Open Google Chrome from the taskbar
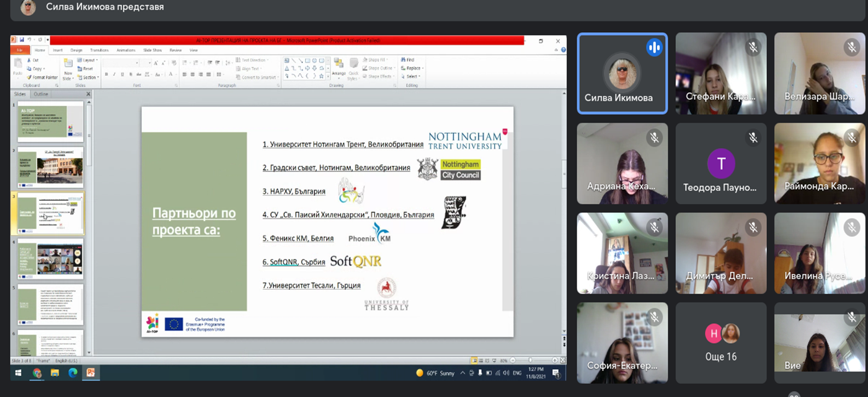Image resolution: width=868 pixels, height=397 pixels. pyautogui.click(x=37, y=373)
